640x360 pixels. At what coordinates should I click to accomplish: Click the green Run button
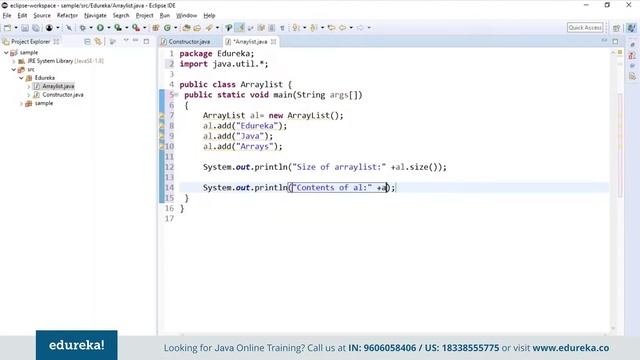coord(100,28)
